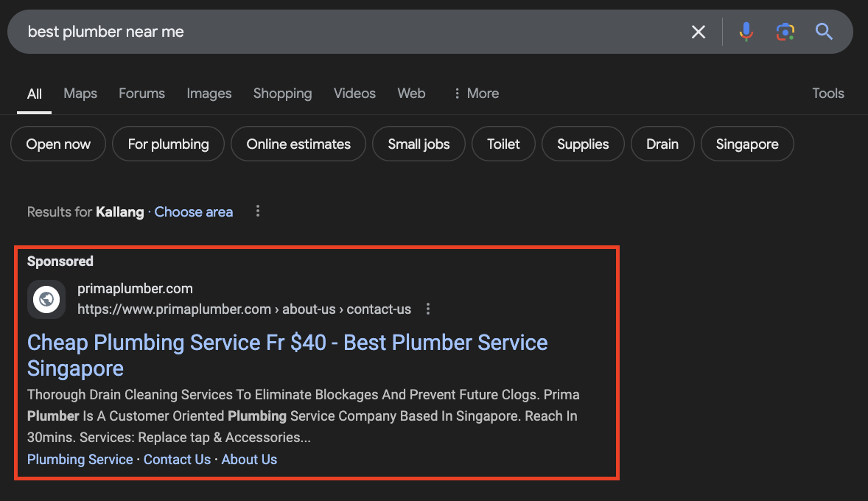This screenshot has width=868, height=501.
Task: Switch to the Forums tab
Action: [x=141, y=94]
